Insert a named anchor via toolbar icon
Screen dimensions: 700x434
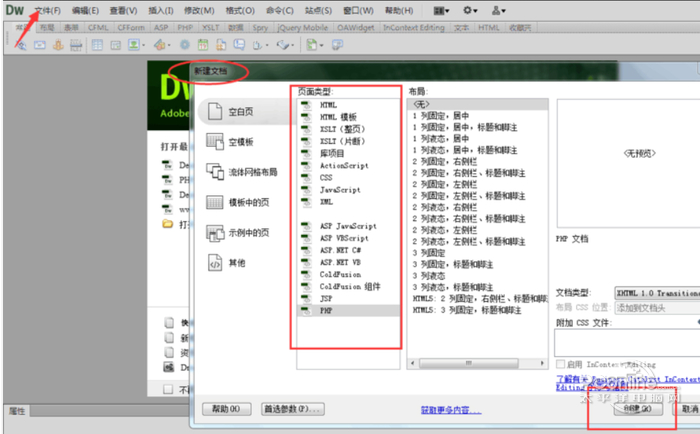click(x=58, y=45)
